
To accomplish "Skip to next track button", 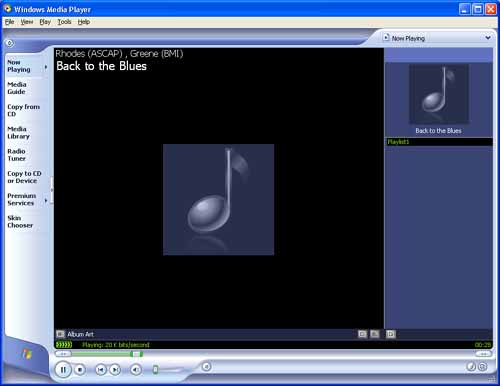I will point(115,369).
